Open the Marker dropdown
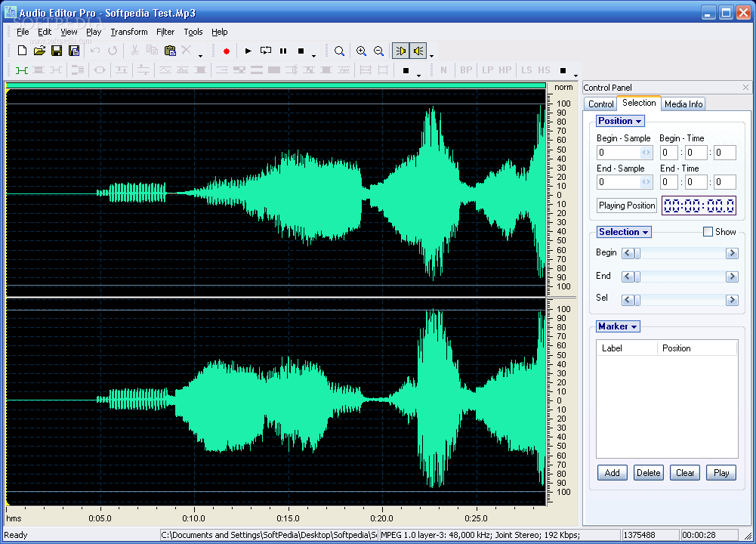Image resolution: width=756 pixels, height=544 pixels. click(618, 326)
